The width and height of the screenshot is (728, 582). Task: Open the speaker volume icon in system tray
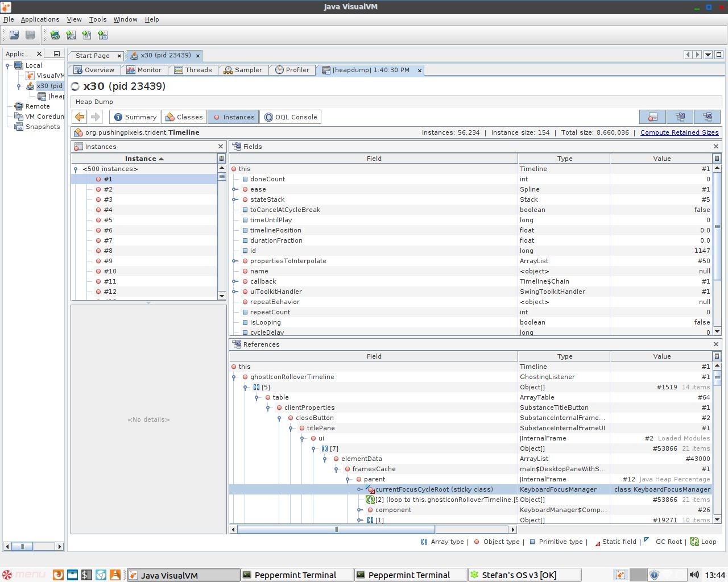point(694,575)
